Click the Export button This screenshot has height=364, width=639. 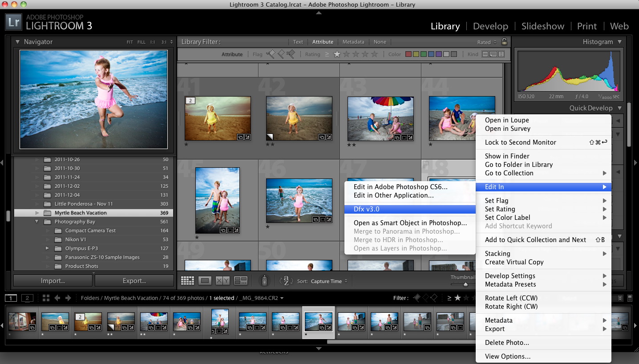click(x=134, y=280)
